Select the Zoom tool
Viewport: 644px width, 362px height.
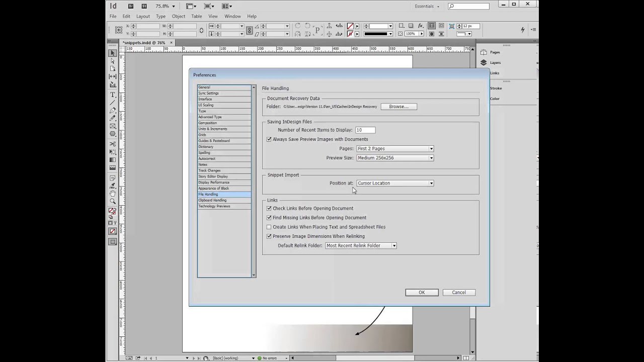click(x=113, y=202)
